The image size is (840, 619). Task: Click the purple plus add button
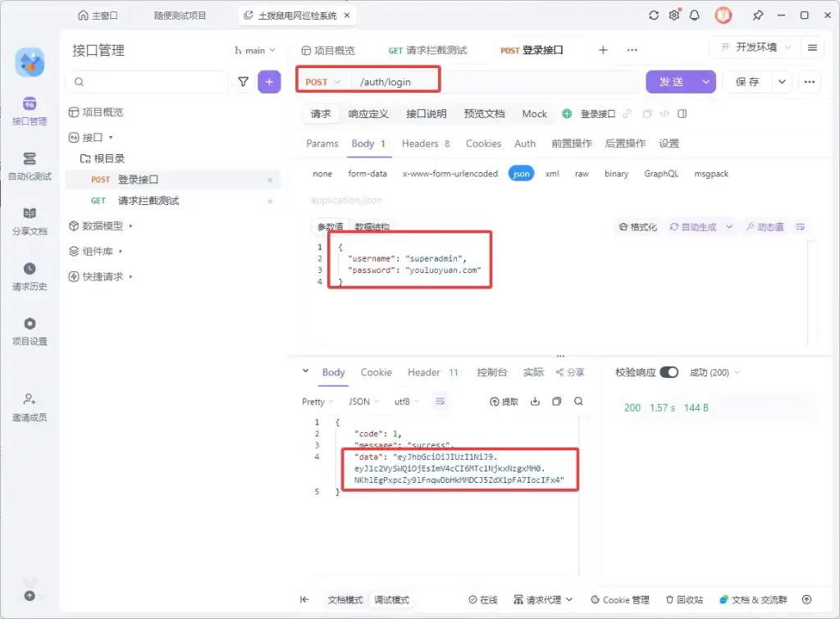point(269,81)
